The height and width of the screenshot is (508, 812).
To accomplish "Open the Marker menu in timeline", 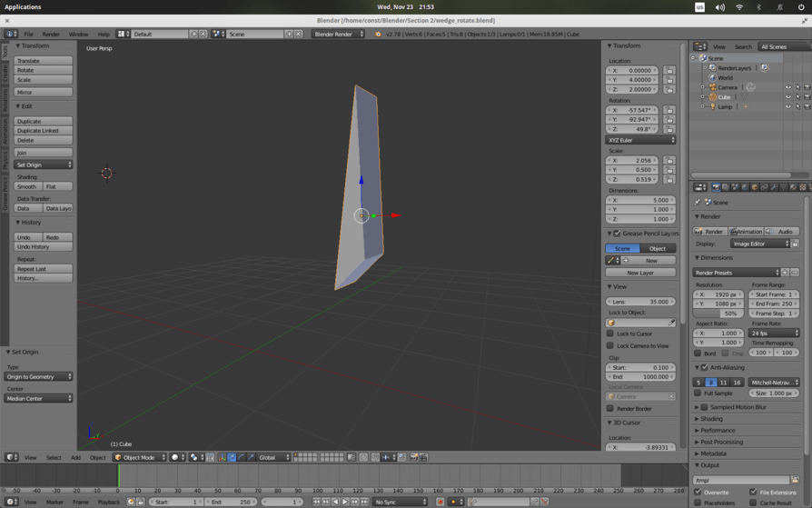I will pyautogui.click(x=54, y=502).
